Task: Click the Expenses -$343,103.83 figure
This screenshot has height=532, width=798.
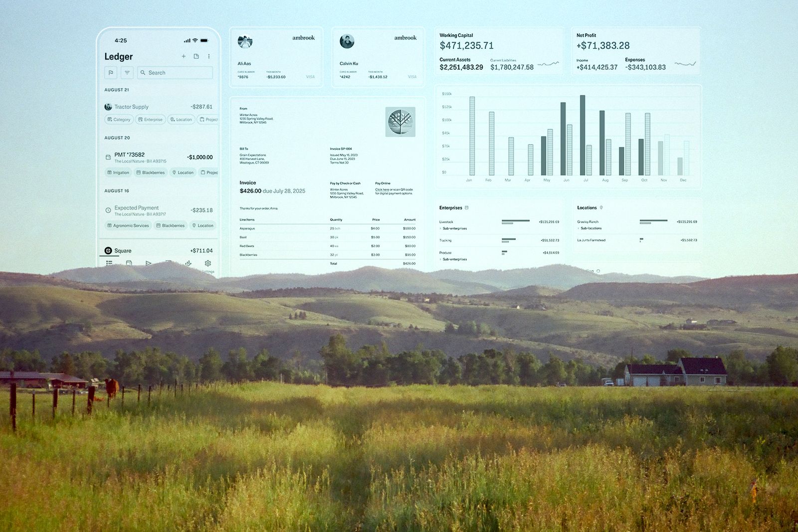Action: (x=645, y=67)
